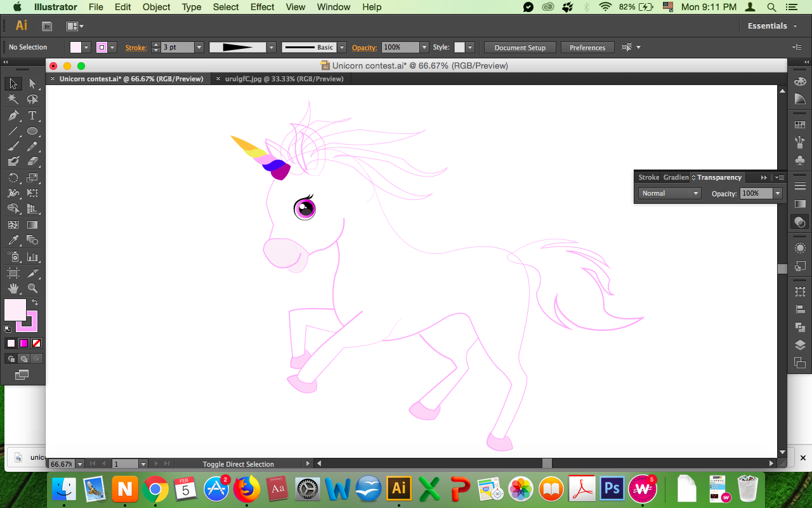Open Stroke options link in control bar

136,48
